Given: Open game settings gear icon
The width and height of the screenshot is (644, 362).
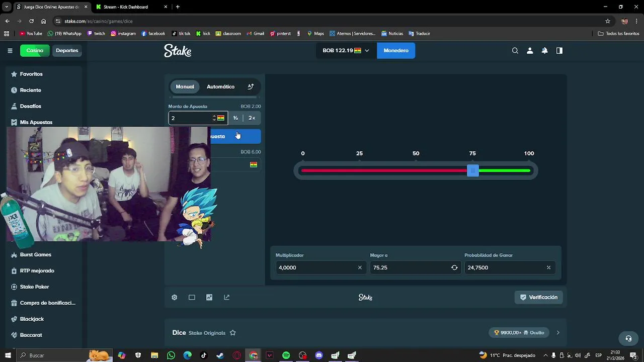Looking at the screenshot, I should (x=175, y=297).
